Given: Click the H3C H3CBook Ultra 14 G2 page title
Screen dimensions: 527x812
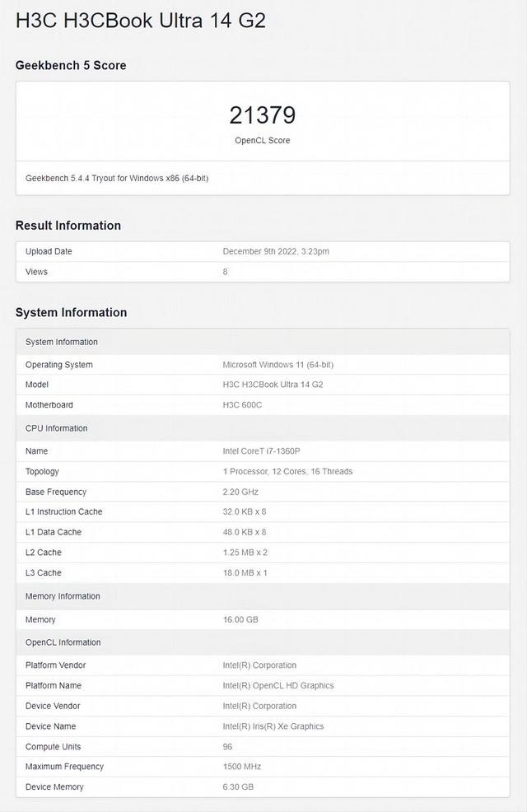Looking at the screenshot, I should 140,21.
